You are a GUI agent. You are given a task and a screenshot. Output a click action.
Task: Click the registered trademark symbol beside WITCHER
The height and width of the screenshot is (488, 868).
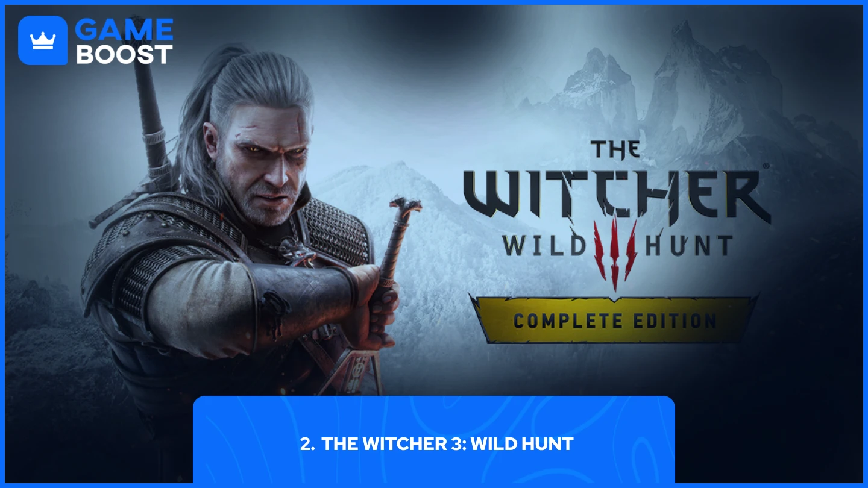tap(766, 166)
